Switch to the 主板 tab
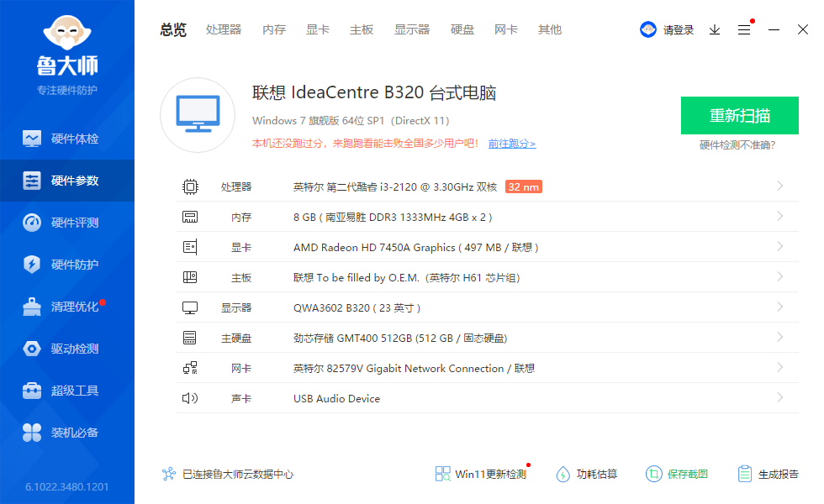The image size is (824, 504). pos(362,30)
